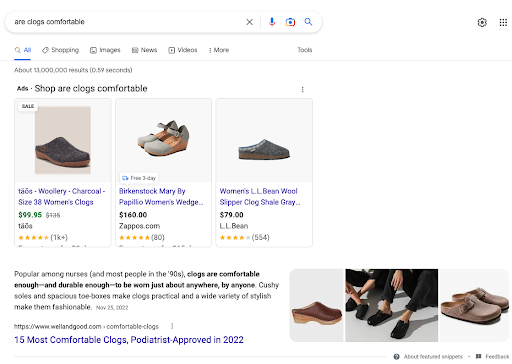
Task: Click into the search input field
Action: [127, 22]
